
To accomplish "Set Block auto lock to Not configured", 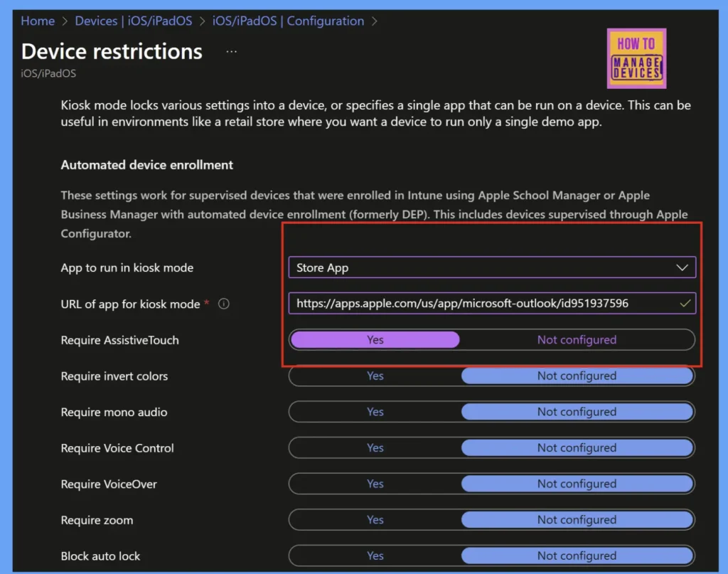I will coord(577,556).
